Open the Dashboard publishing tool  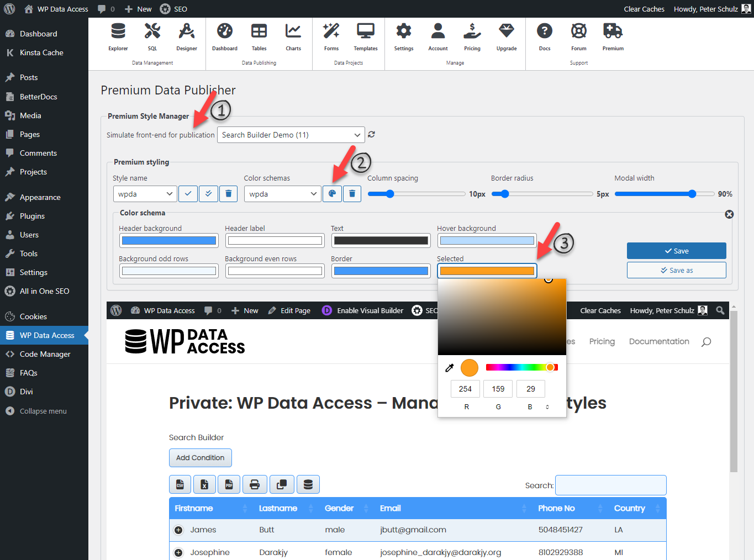tap(225, 37)
